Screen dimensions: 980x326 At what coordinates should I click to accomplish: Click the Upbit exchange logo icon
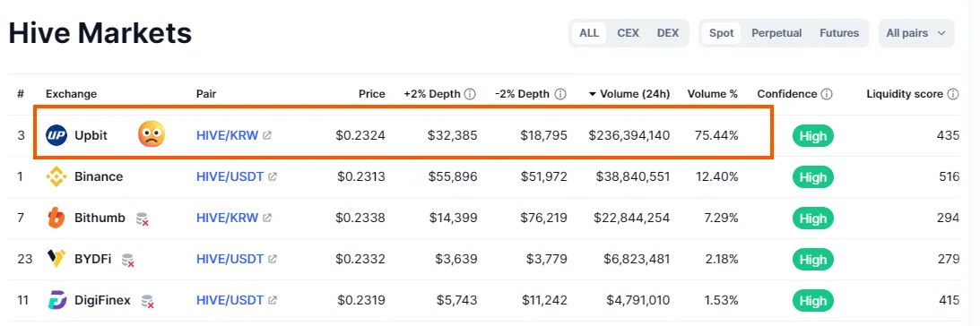pyautogui.click(x=56, y=135)
